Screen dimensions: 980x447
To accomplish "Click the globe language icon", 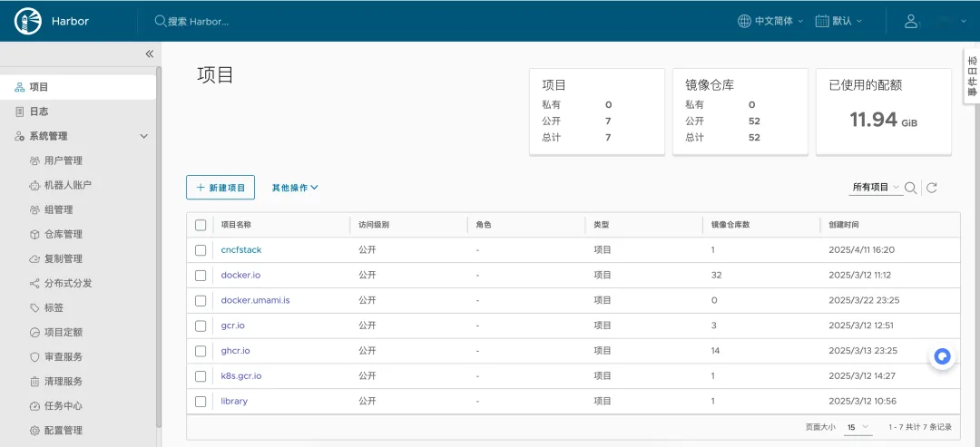I will (x=744, y=21).
